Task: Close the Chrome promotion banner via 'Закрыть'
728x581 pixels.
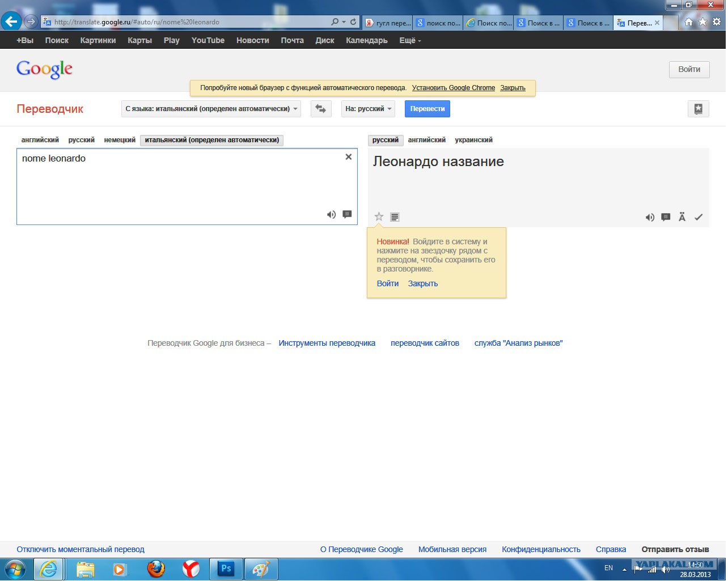Action: click(x=513, y=88)
